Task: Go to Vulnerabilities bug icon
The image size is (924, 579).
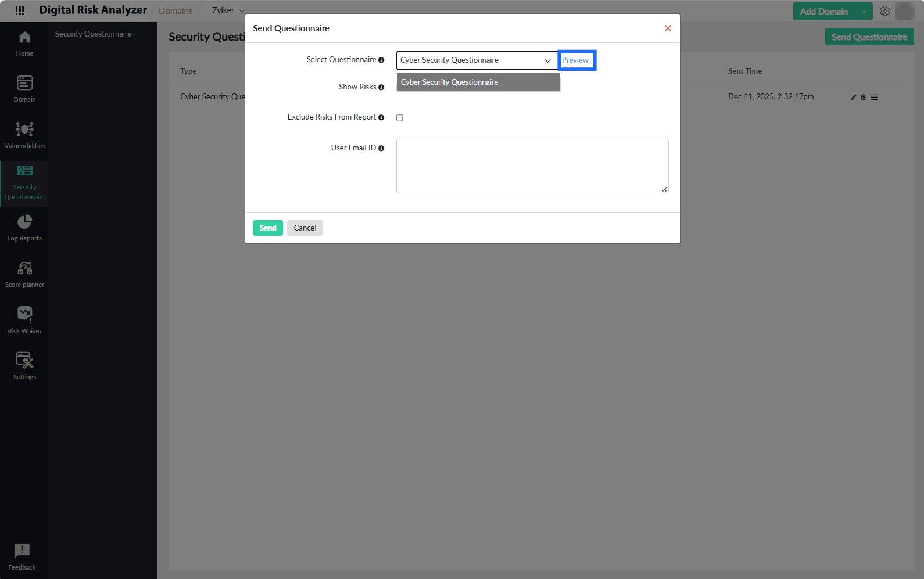Action: 24,130
